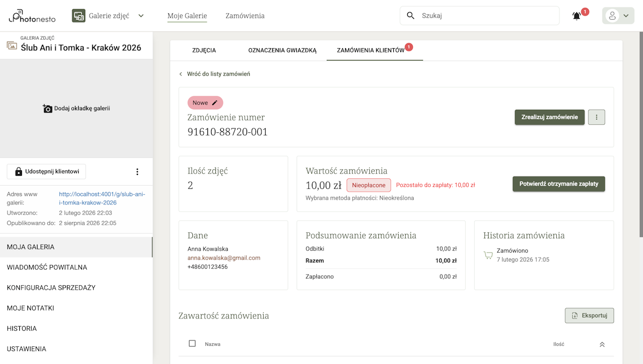The height and width of the screenshot is (364, 643).
Task: Open the Zamówienia section in the top navigation
Action: point(245,16)
